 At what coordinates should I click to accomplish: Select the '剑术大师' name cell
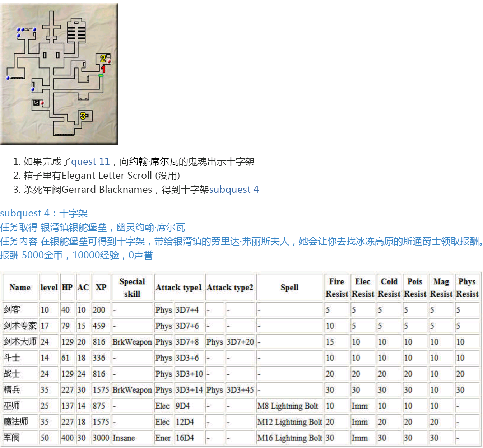(x=20, y=342)
